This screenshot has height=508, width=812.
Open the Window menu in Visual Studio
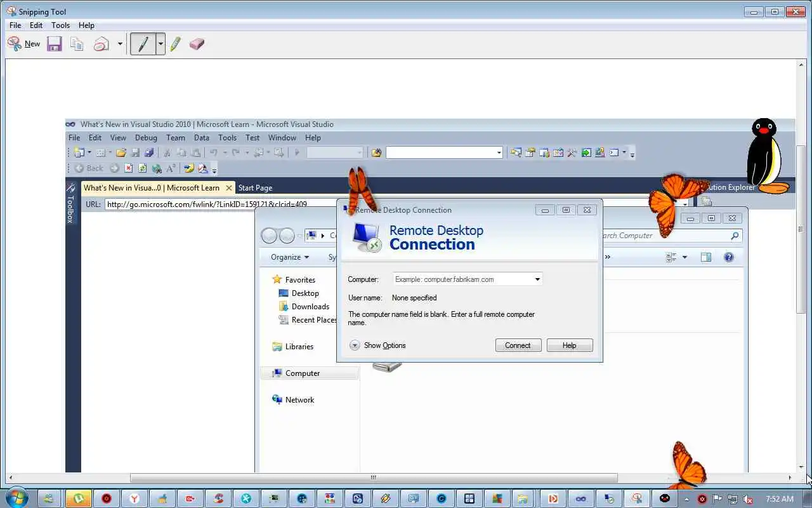(x=282, y=138)
